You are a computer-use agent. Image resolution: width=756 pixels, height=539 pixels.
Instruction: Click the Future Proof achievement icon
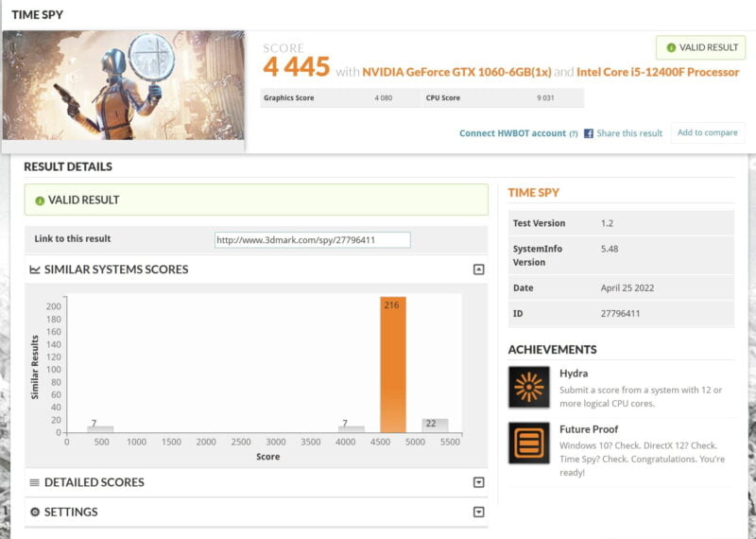coord(528,443)
